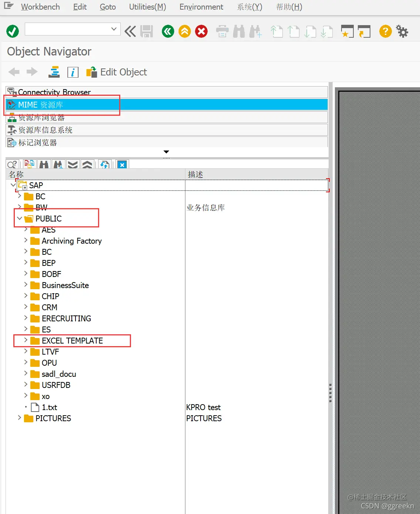Click the small black browser list dropdown triangle
The width and height of the screenshot is (420, 514).
[x=167, y=152]
